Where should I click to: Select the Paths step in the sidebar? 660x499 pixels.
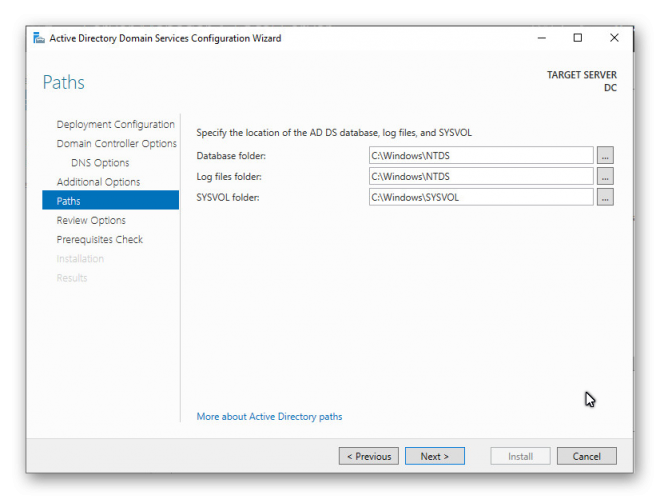pos(110,200)
